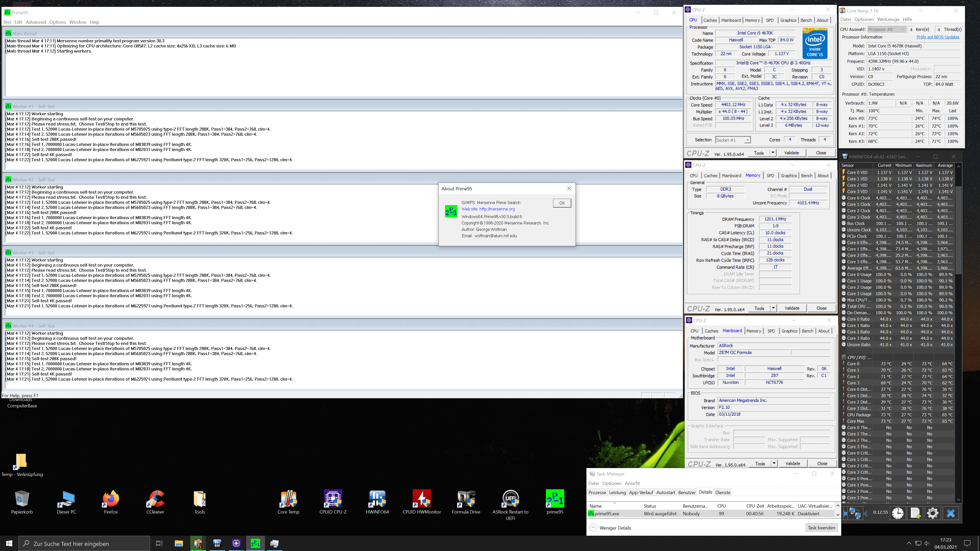Open the Core Temp desktop shortcut
Image resolution: width=980 pixels, height=551 pixels.
click(x=288, y=502)
